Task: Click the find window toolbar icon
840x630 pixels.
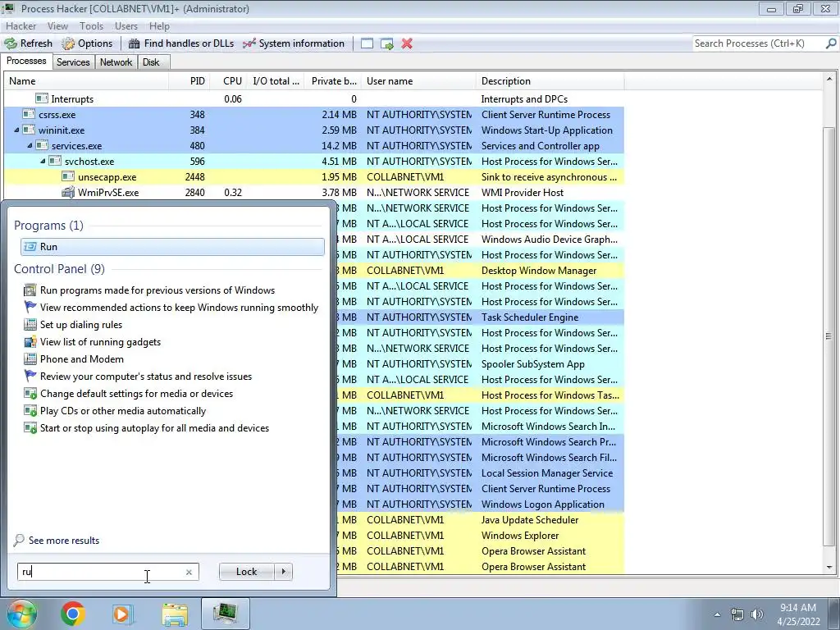Action: point(367,43)
